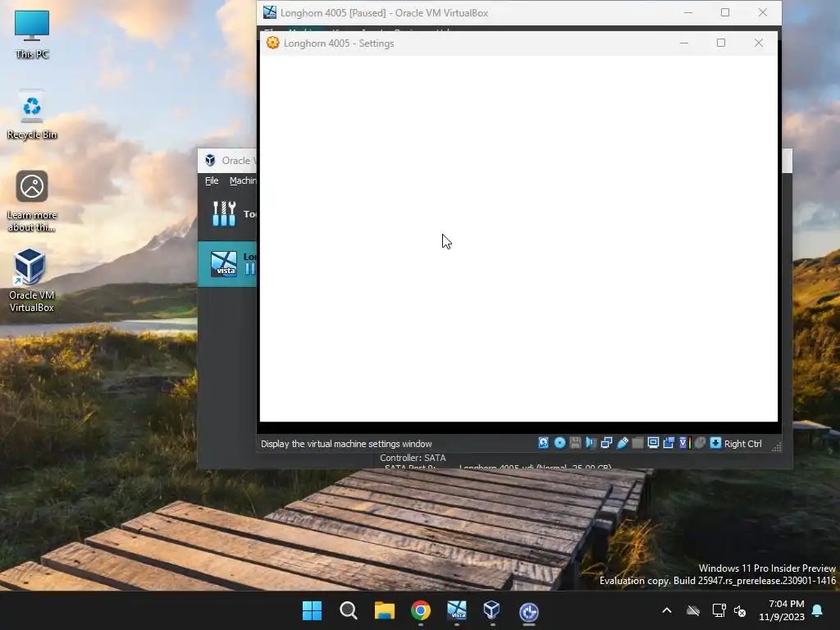This screenshot has height=630, width=840.
Task: Maximize the Longhorn 4005 Settings window
Action: click(721, 43)
